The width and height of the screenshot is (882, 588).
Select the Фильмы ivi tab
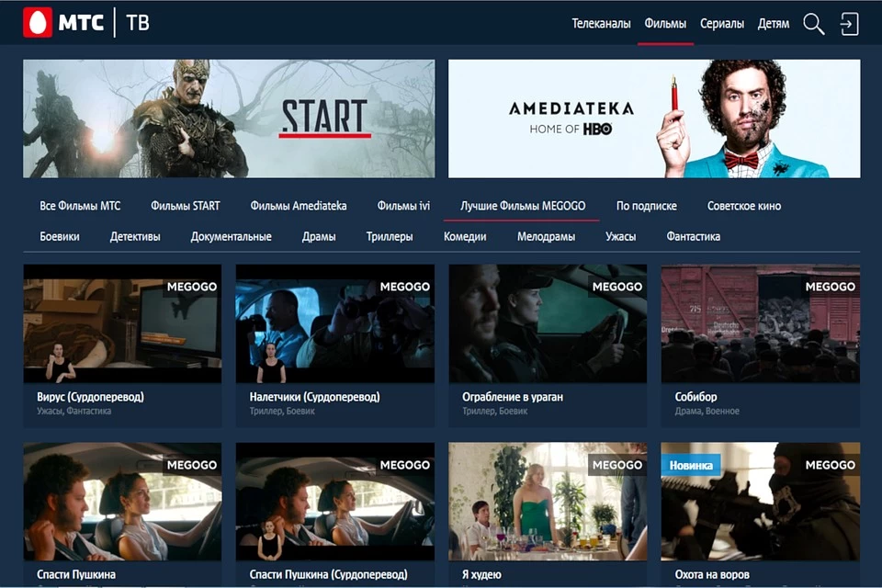[x=403, y=206]
